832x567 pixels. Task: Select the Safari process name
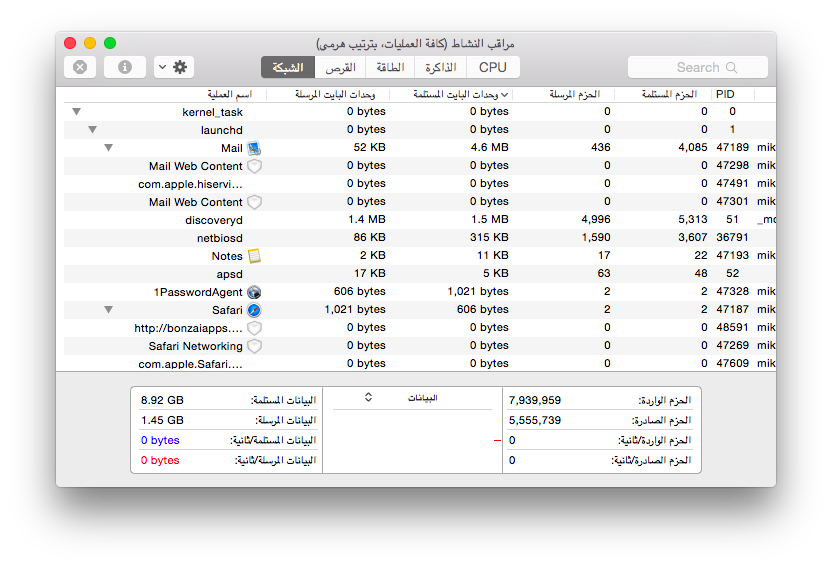pos(227,310)
